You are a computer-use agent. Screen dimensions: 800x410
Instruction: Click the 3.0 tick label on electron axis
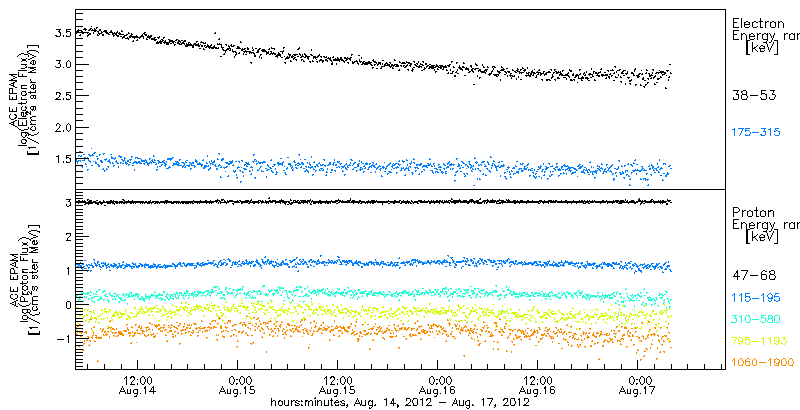tap(62, 64)
